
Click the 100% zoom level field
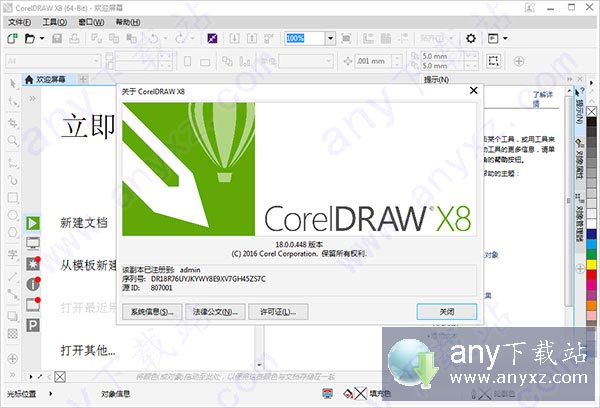(x=305, y=38)
